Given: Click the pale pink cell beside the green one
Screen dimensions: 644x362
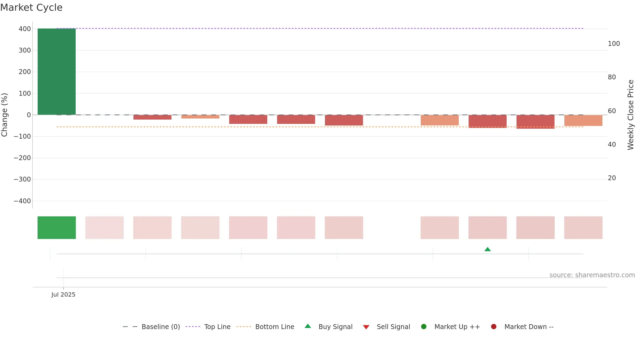Looking at the screenshot, I should coord(105,228).
